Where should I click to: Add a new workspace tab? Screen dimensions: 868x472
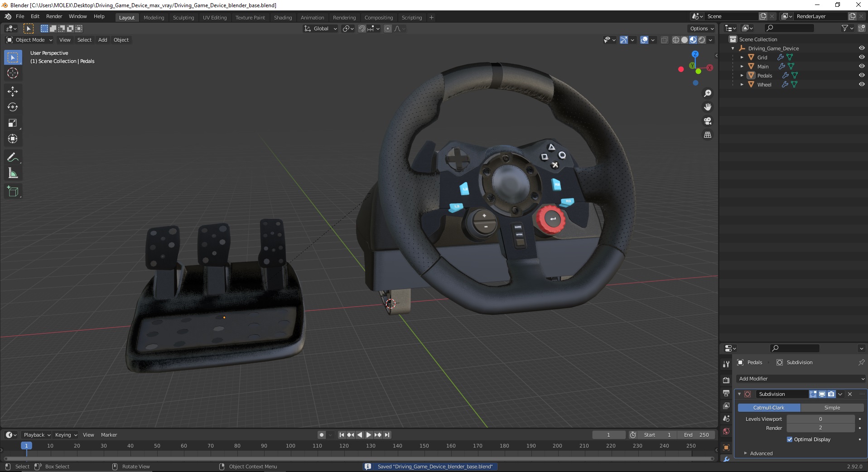pos(431,18)
